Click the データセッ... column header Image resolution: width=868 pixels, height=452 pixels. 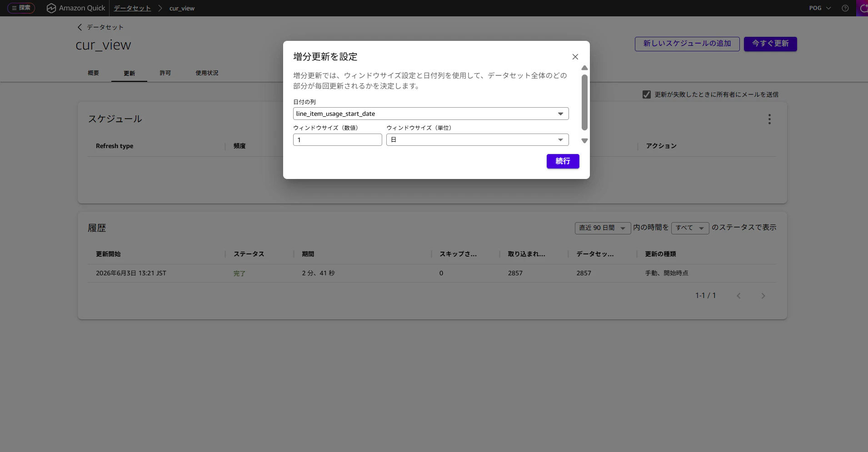[x=595, y=254]
